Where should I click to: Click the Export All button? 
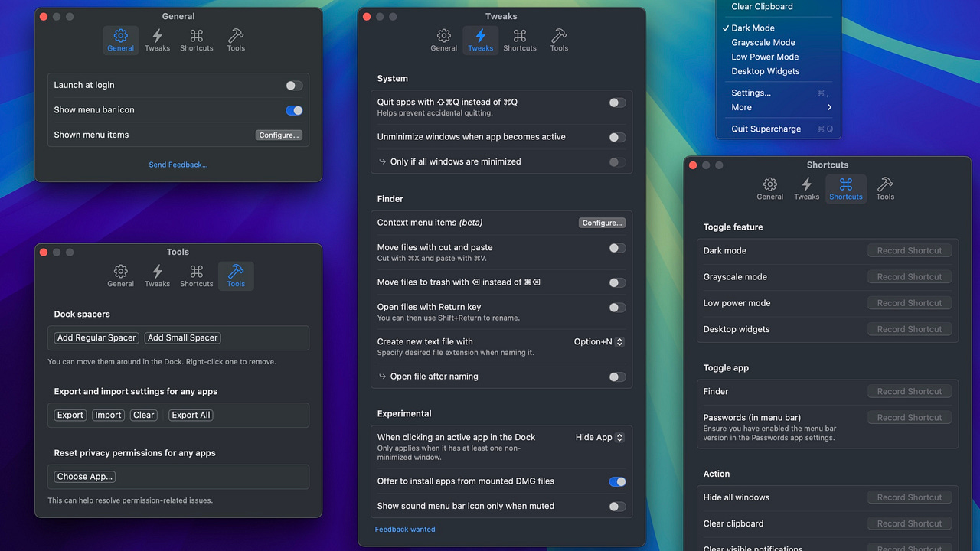[191, 415]
